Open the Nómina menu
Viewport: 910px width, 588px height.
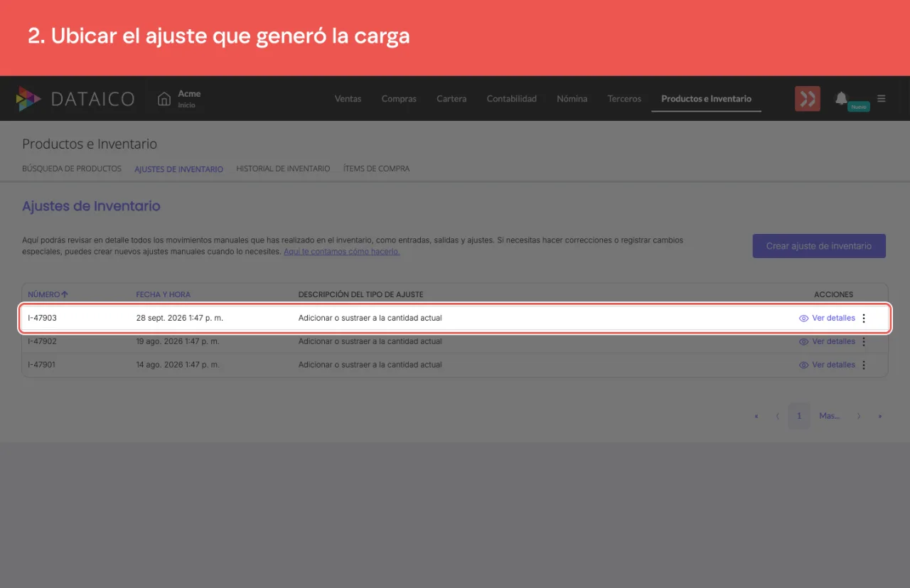coord(572,99)
